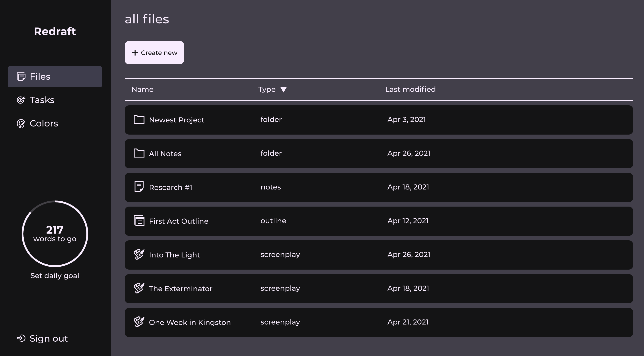Click the Create new button
This screenshot has width=644, height=356.
tap(154, 52)
